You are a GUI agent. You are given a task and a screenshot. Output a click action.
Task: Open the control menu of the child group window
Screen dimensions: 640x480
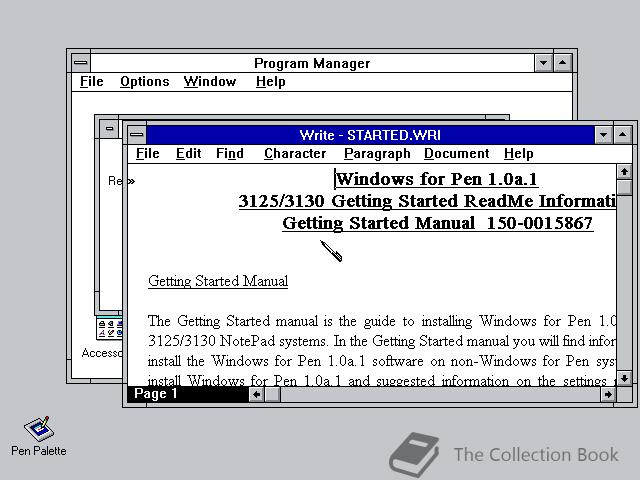click(109, 128)
